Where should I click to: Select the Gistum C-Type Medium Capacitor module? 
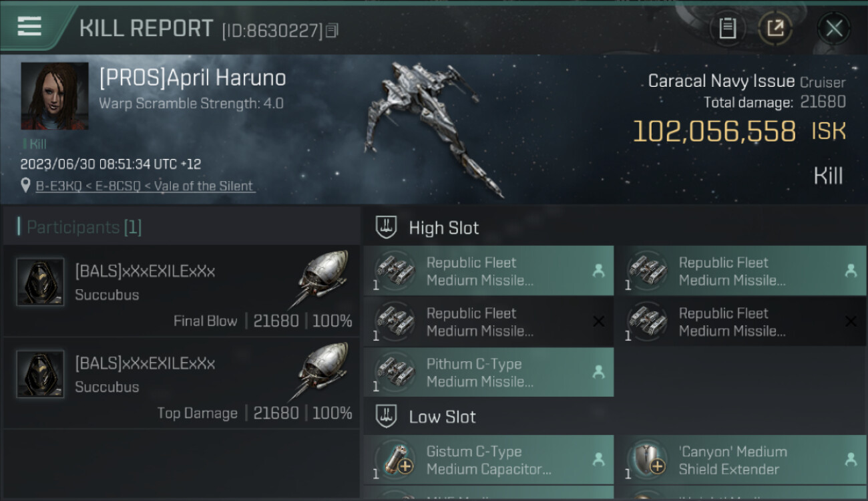click(x=488, y=460)
